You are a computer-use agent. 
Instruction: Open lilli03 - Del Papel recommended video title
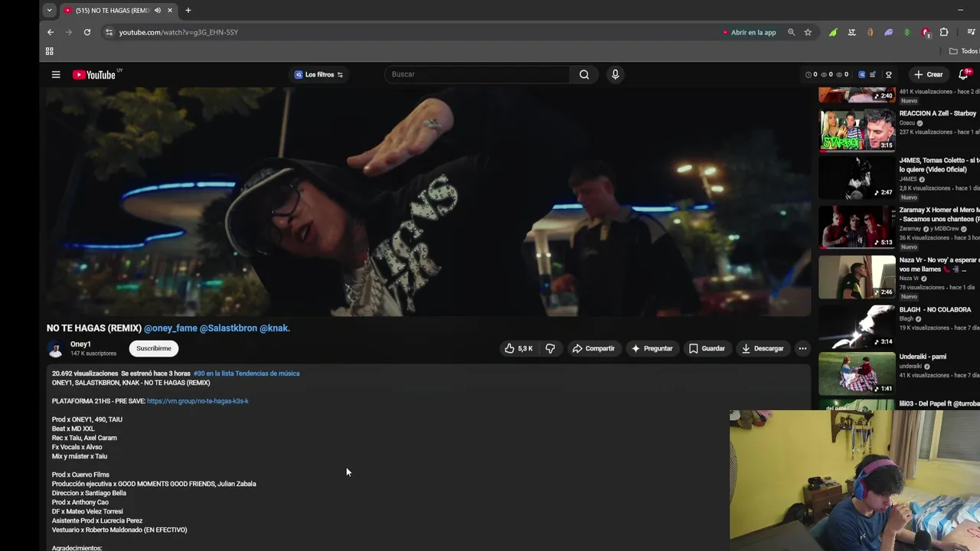click(x=939, y=403)
